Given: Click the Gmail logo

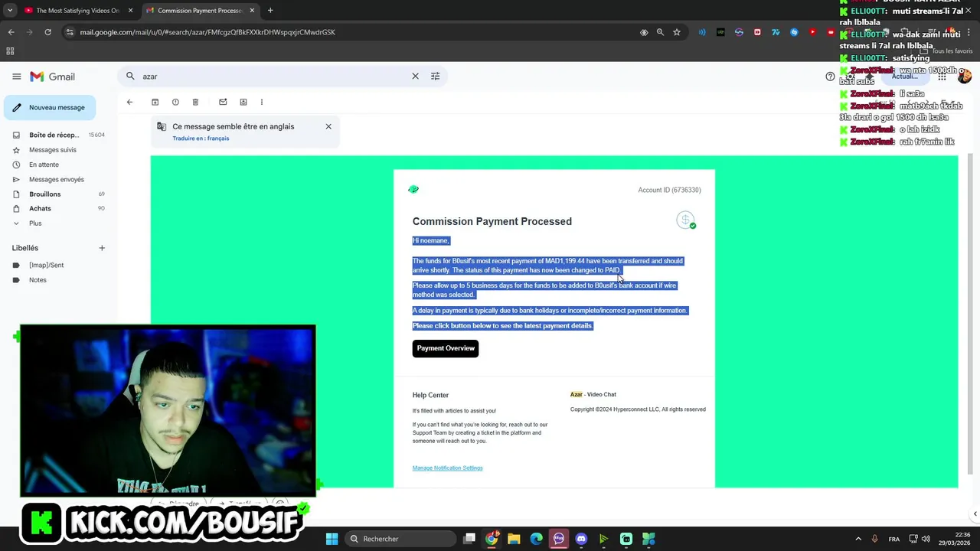Looking at the screenshot, I should (x=53, y=77).
